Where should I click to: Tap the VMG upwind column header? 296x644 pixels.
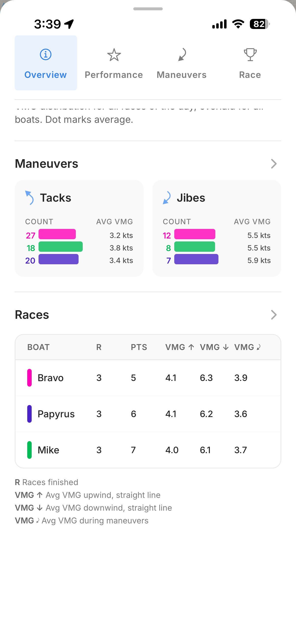click(179, 347)
